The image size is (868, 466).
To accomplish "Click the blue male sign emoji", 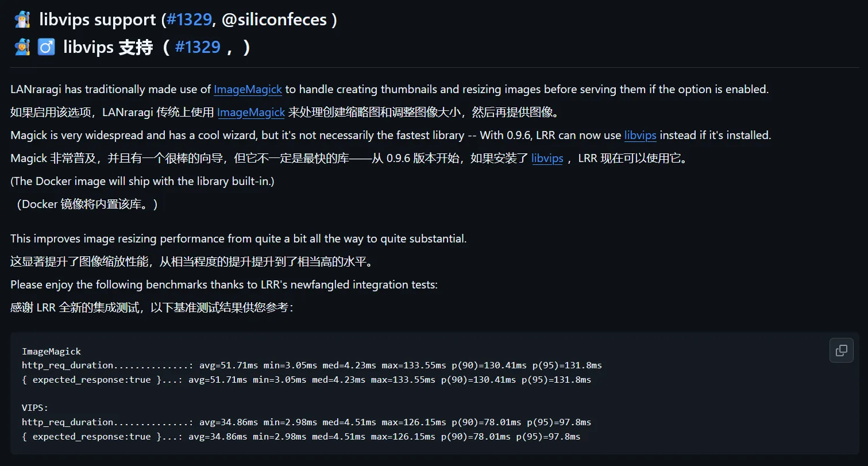I will (46, 47).
